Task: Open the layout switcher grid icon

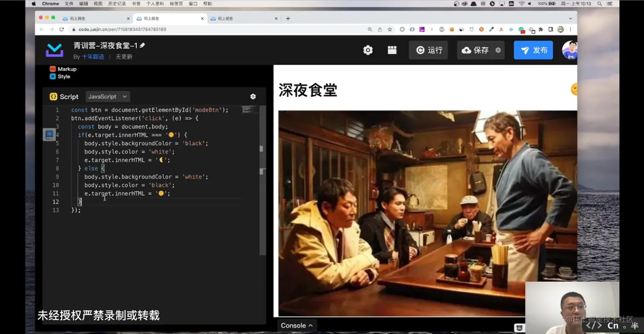Action: 392,50
